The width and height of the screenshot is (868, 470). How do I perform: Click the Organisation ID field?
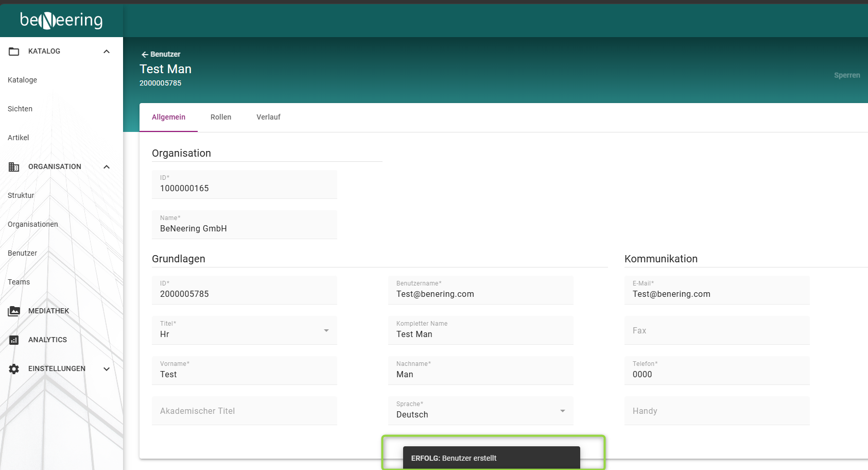click(245, 184)
